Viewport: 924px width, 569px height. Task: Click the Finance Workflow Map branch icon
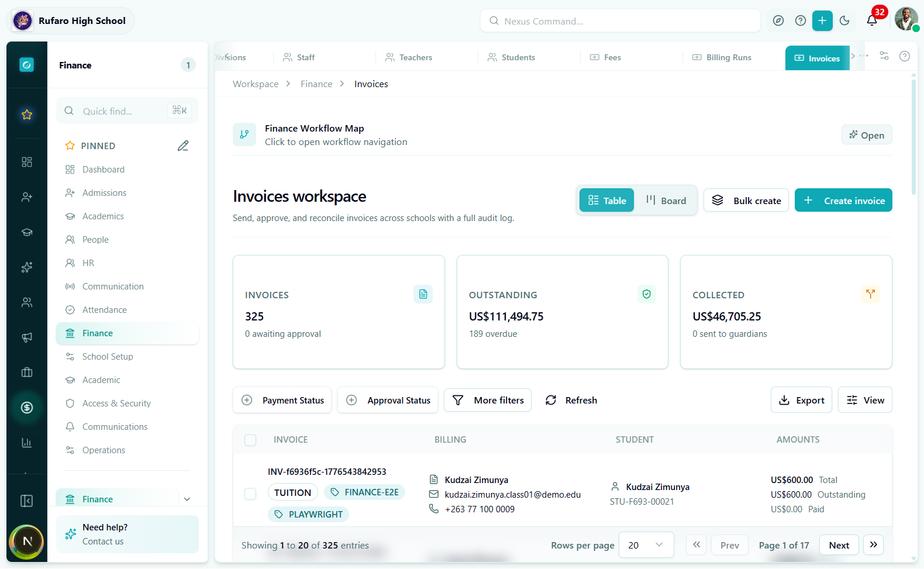(244, 135)
